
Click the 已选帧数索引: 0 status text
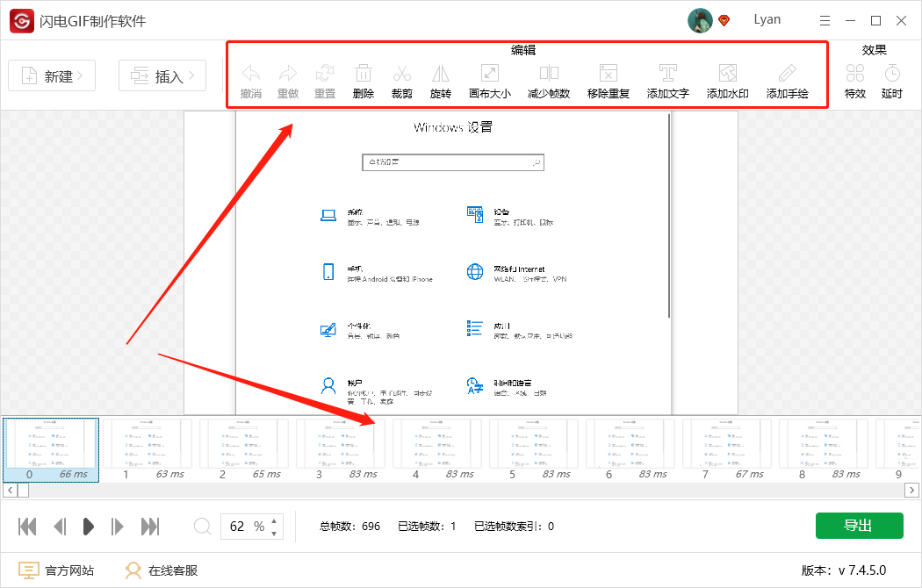[x=514, y=527]
